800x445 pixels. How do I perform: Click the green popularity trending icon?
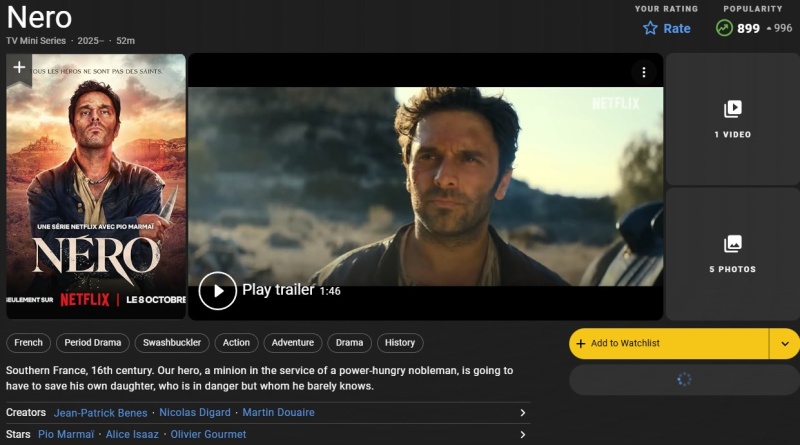point(724,28)
